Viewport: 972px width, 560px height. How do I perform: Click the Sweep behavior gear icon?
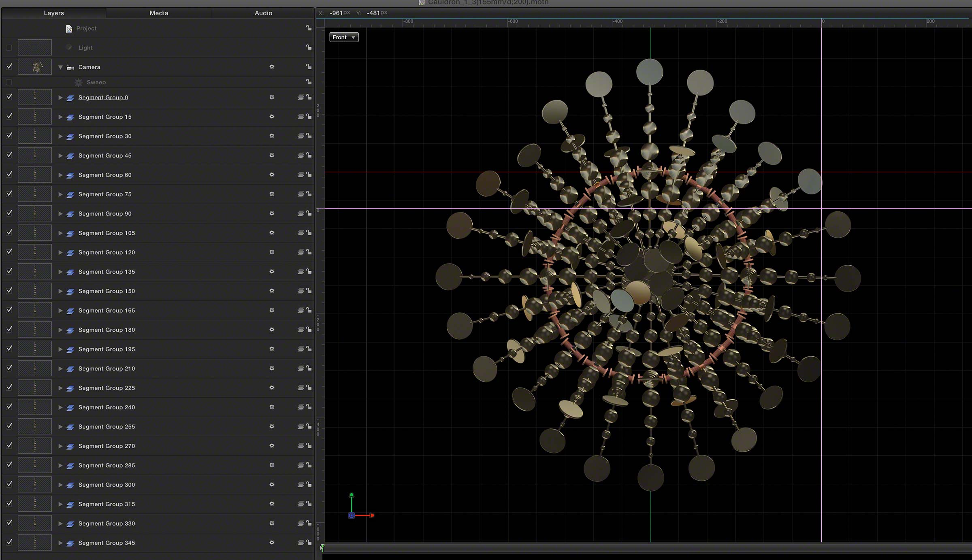click(x=79, y=83)
